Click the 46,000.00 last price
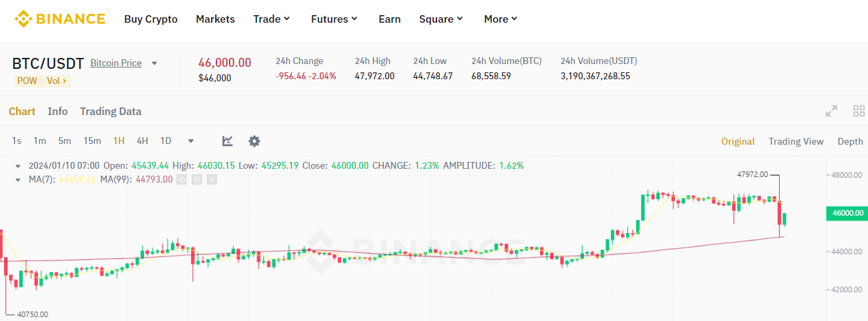This screenshot has height=321, width=868. tap(225, 63)
